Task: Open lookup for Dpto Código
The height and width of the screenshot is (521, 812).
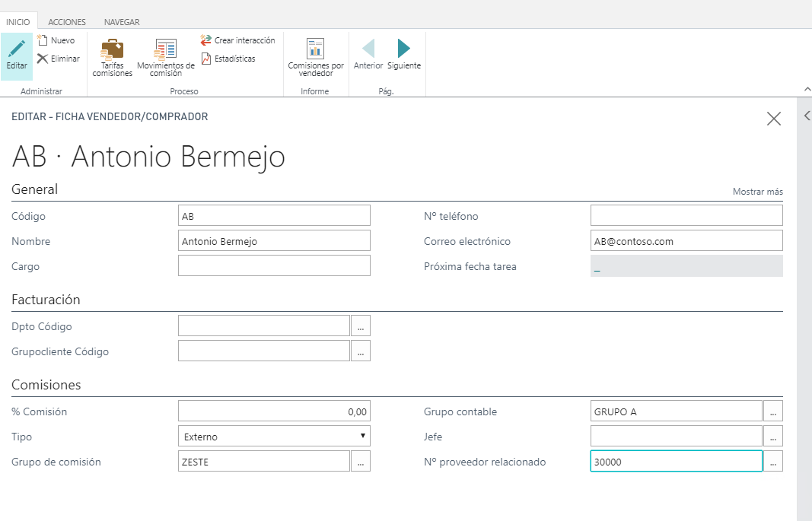Action: click(x=361, y=326)
